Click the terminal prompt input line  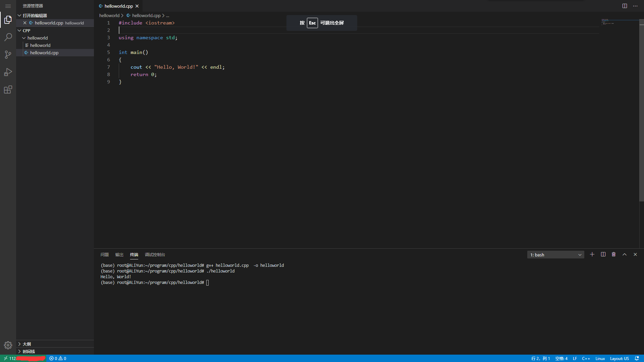click(x=155, y=283)
